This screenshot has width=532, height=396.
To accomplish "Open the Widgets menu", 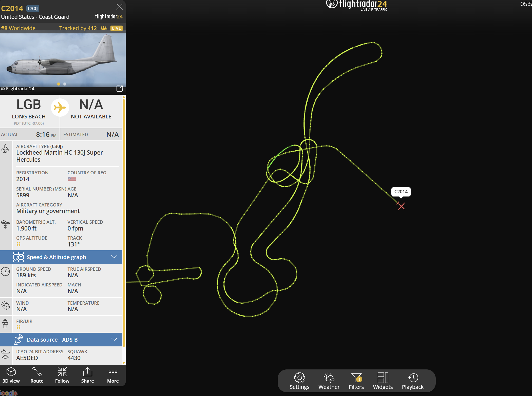I will (x=383, y=381).
